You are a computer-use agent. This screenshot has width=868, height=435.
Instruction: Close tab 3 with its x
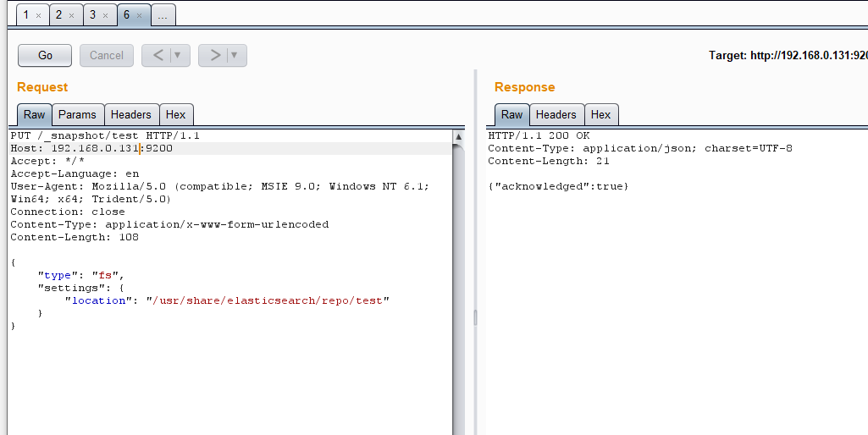pyautogui.click(x=105, y=16)
